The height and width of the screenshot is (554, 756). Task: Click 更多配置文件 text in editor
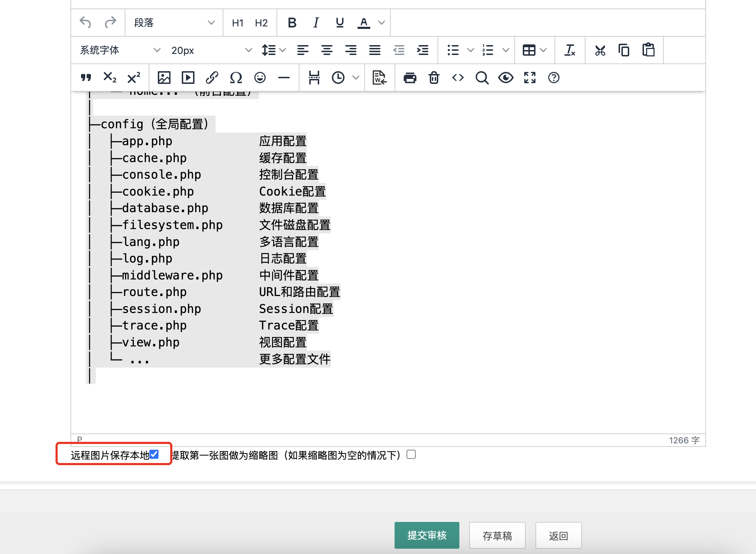click(x=295, y=359)
